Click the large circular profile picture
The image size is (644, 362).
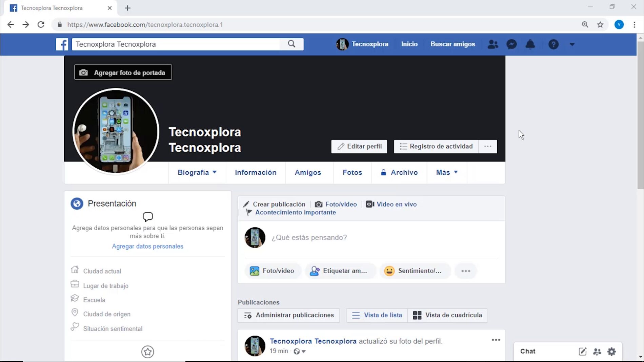(x=116, y=131)
